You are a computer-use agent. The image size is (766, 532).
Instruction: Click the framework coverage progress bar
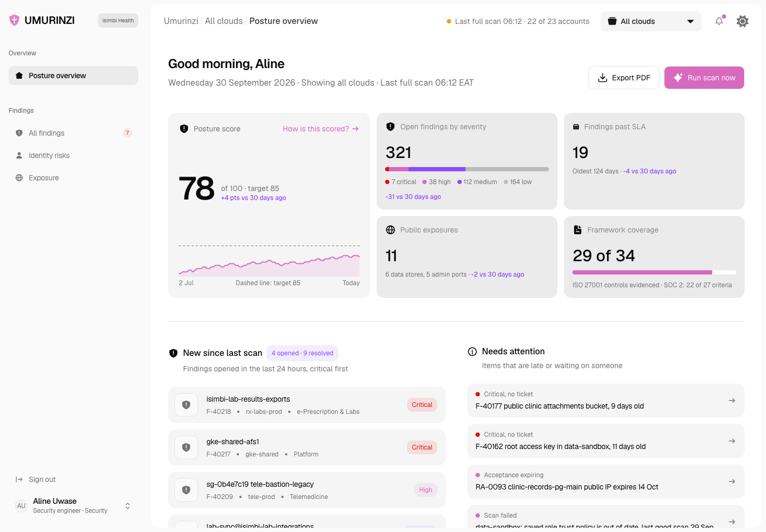[x=654, y=272]
